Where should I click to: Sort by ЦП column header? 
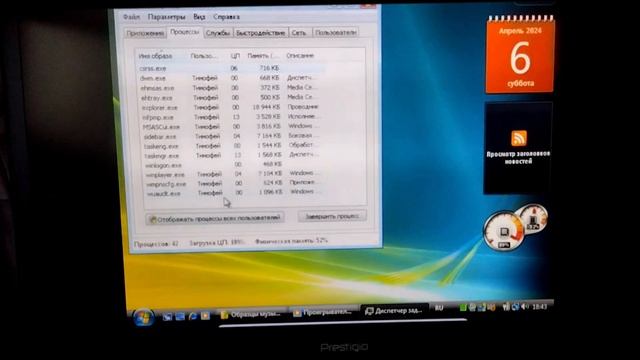coord(235,56)
